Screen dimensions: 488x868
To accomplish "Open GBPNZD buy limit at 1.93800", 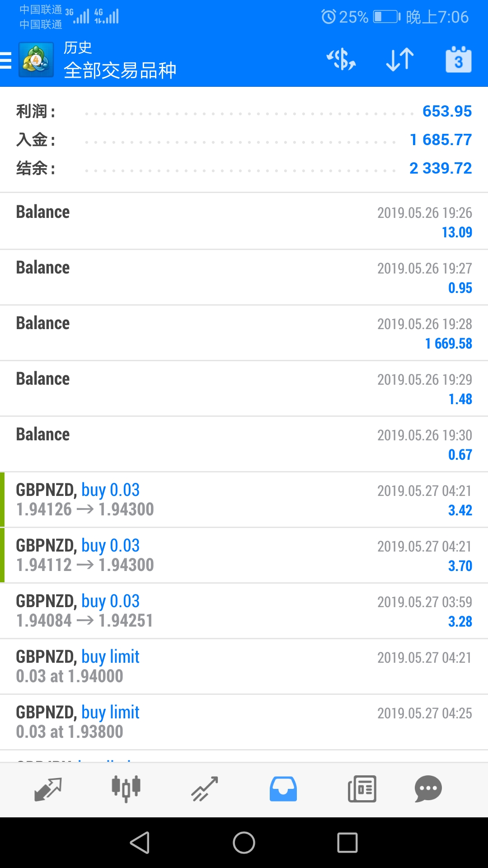I will click(244, 722).
